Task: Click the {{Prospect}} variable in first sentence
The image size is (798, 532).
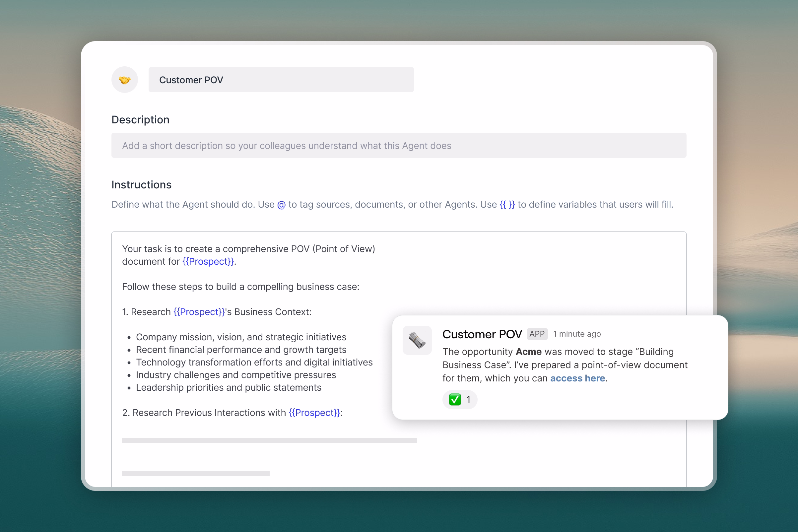Action: 208,262
